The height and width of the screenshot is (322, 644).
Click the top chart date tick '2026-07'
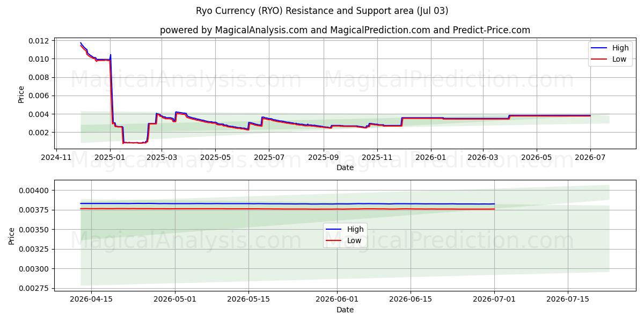(x=590, y=158)
